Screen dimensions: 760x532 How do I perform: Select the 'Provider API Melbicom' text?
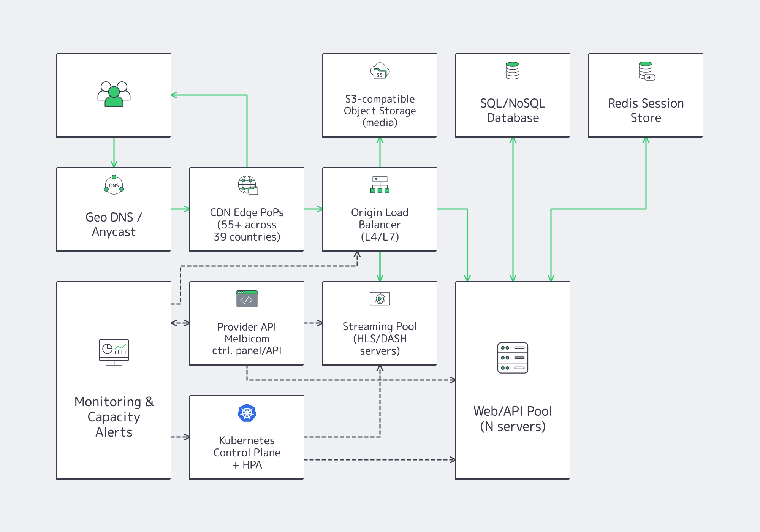[x=247, y=332]
